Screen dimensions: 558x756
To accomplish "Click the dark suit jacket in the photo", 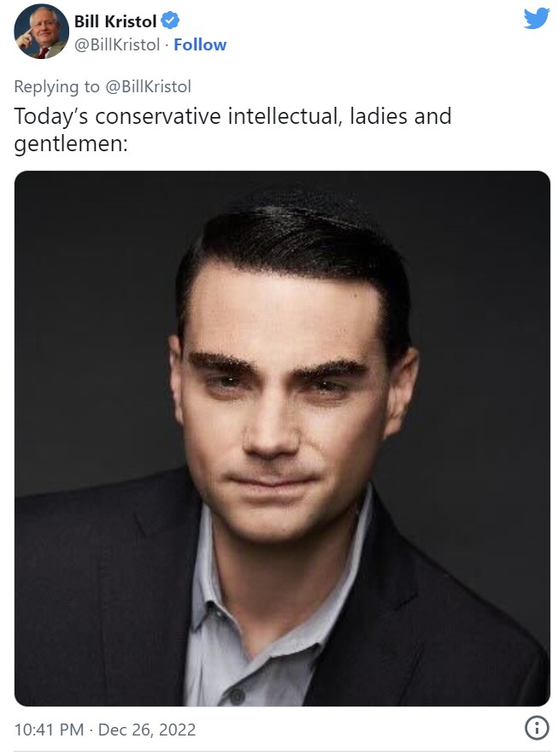I will coord(97,603).
